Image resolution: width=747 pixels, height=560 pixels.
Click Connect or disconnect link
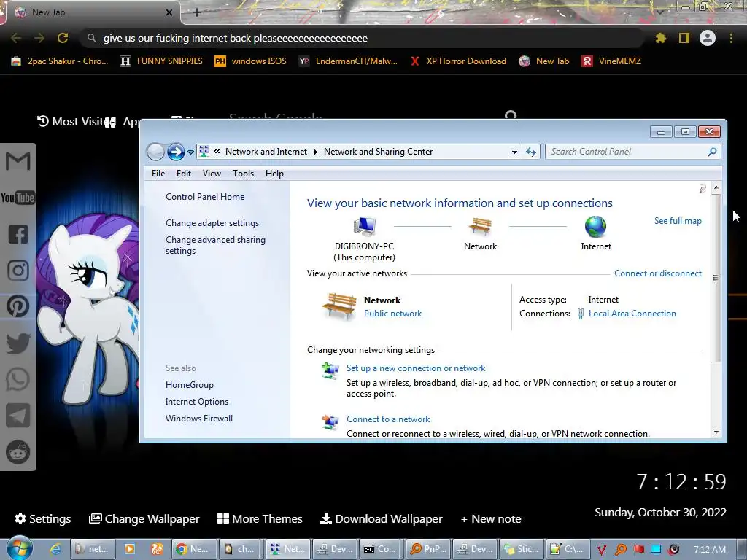657,273
